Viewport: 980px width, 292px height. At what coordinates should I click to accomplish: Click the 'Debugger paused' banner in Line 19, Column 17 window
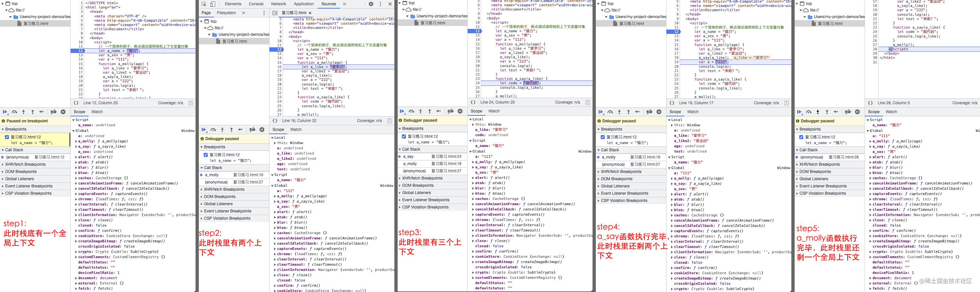(631, 121)
